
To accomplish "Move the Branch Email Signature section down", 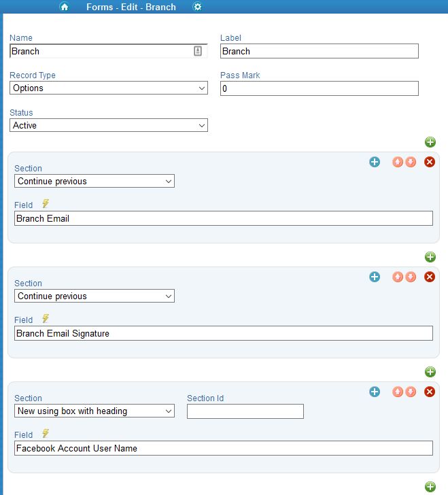I will point(411,277).
